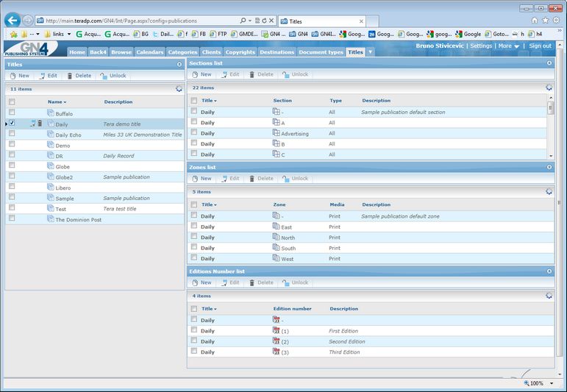
Task: Click the Advertising section icon
Action: pos(277,132)
